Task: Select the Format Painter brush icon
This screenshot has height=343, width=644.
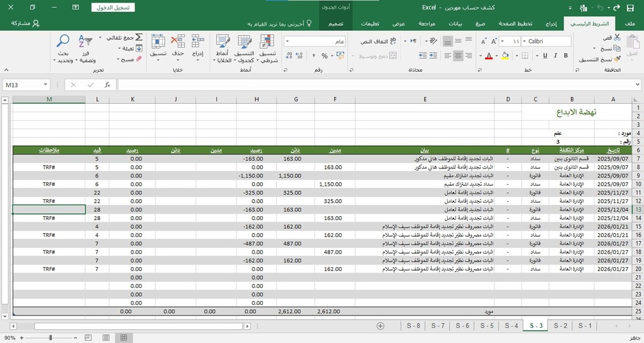Action: (617, 59)
